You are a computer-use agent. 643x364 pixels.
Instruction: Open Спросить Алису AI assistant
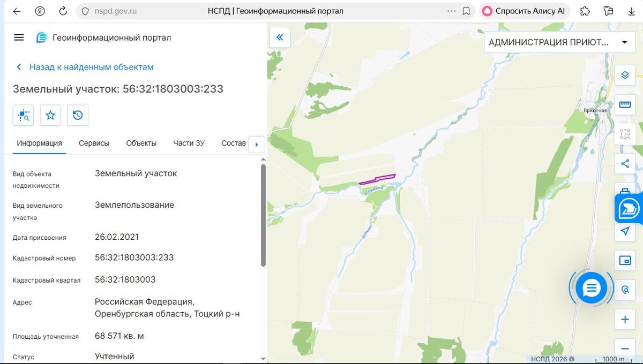tap(524, 11)
